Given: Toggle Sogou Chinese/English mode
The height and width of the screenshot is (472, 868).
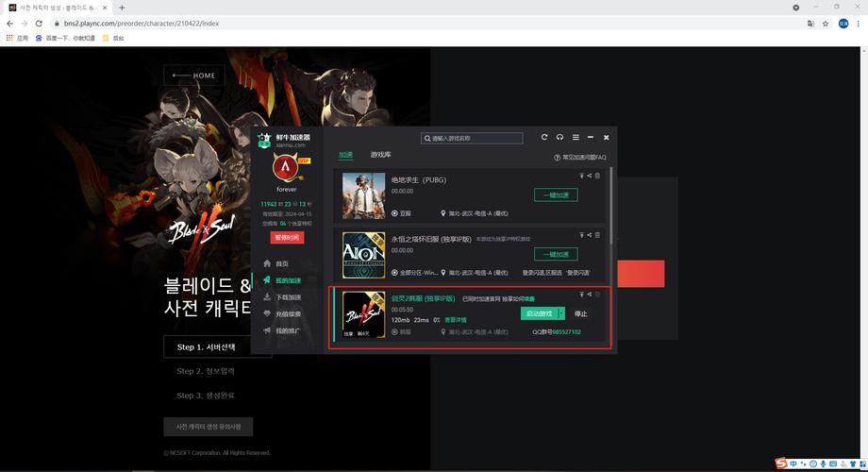Looking at the screenshot, I should pos(793,464).
